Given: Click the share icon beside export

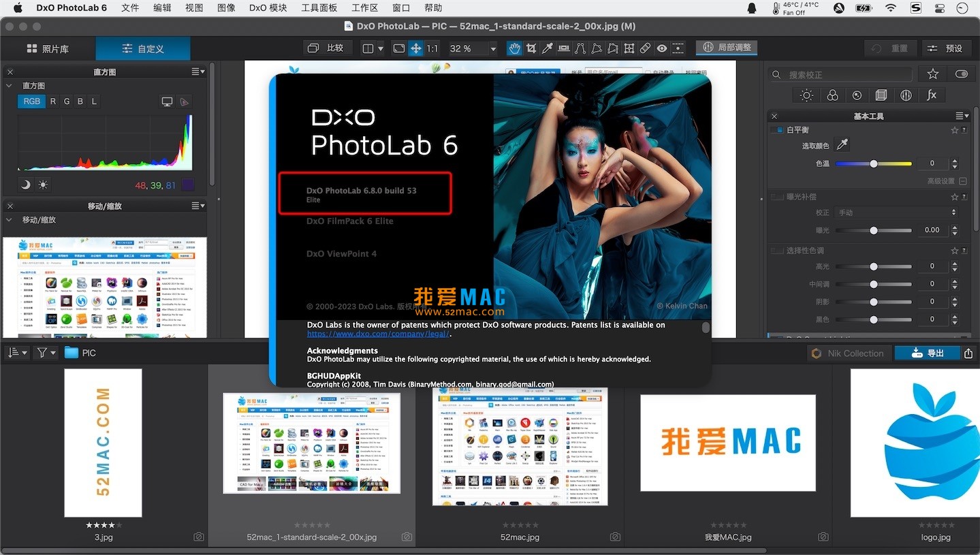Looking at the screenshot, I should [x=968, y=353].
